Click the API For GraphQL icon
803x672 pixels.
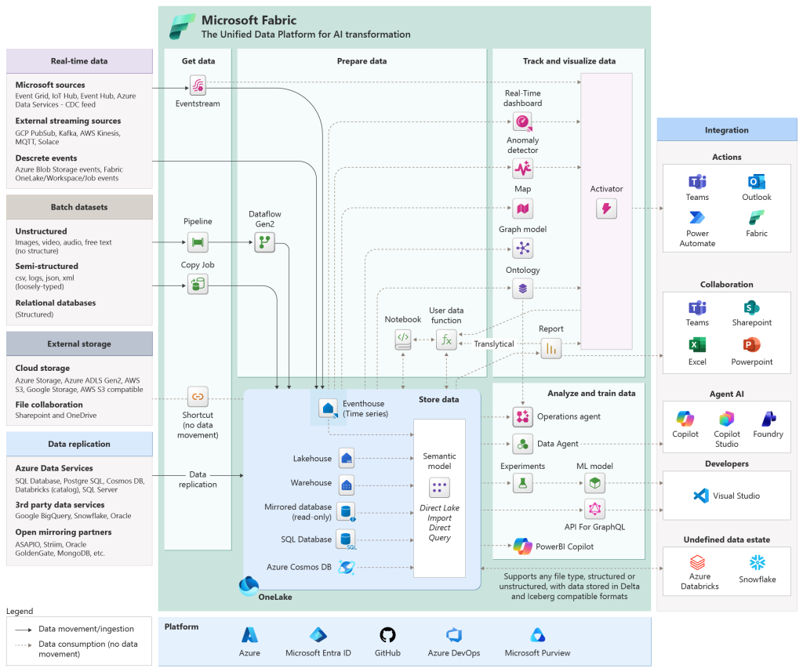[594, 509]
